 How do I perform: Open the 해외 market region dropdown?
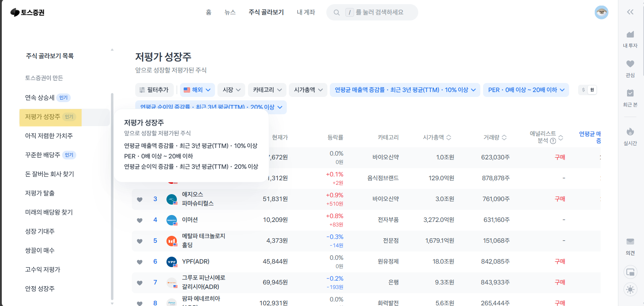[197, 90]
